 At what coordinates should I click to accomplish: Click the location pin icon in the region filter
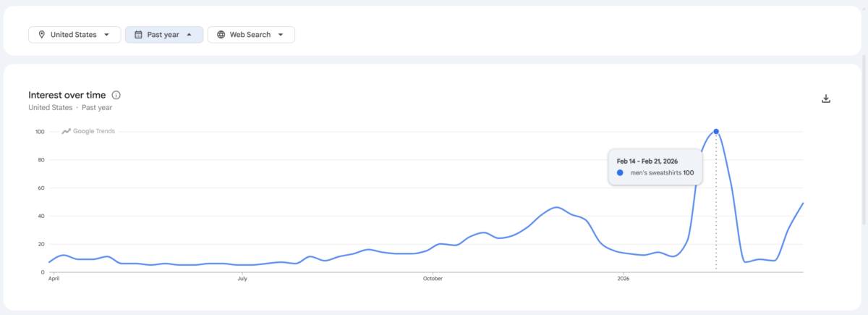pos(42,35)
